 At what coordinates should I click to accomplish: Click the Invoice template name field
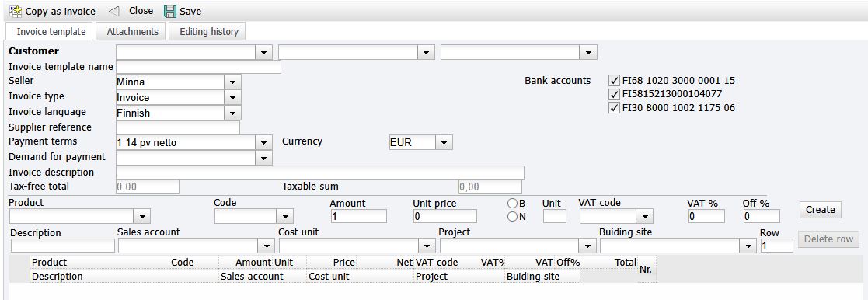tap(198, 67)
